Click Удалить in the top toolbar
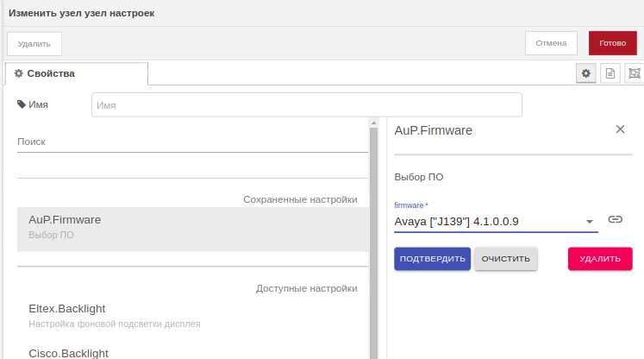This screenshot has height=359, width=644. (x=34, y=44)
